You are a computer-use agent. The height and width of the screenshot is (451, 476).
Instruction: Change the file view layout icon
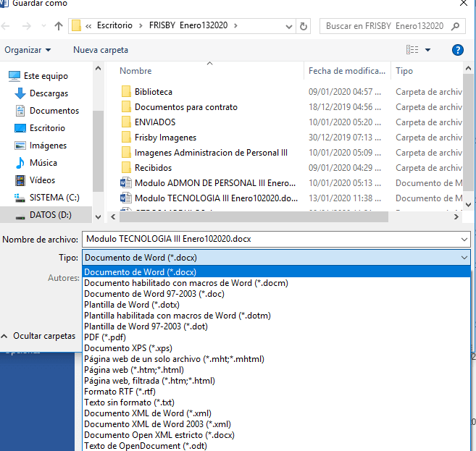[412, 49]
